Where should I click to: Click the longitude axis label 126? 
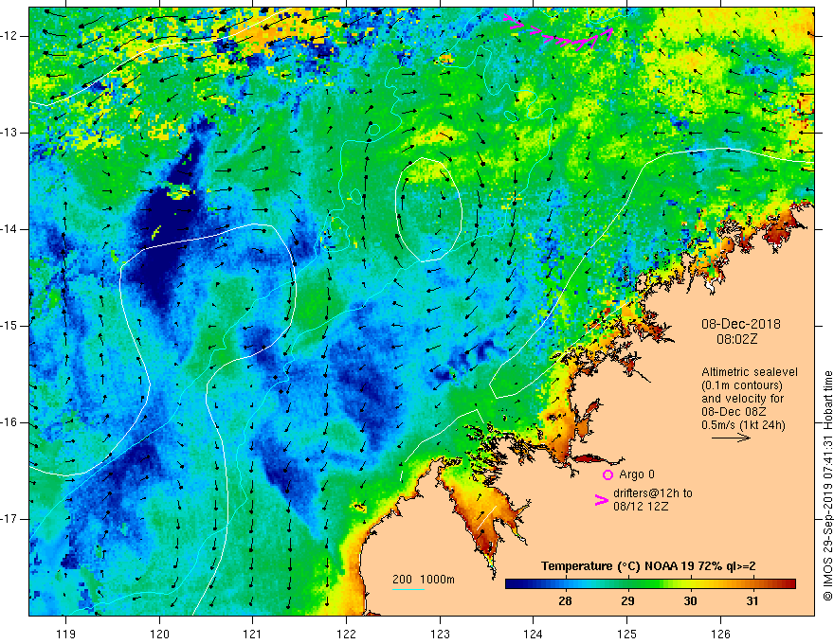[x=720, y=634]
